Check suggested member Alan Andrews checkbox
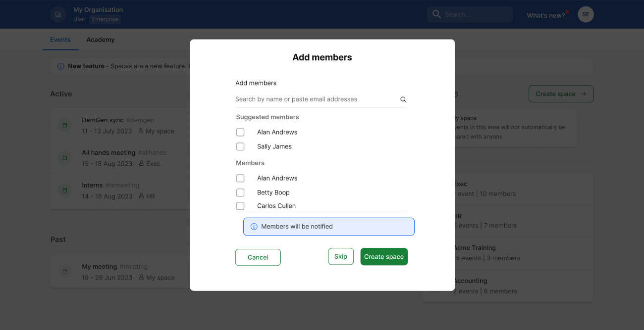644x330 pixels. pos(240,132)
